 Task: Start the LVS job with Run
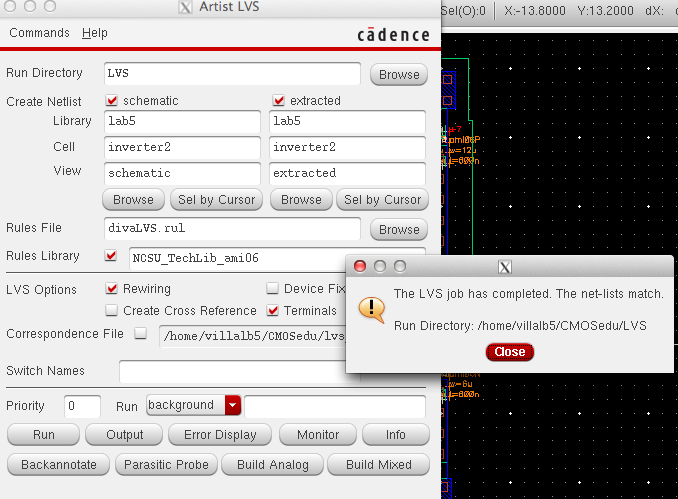pos(44,435)
